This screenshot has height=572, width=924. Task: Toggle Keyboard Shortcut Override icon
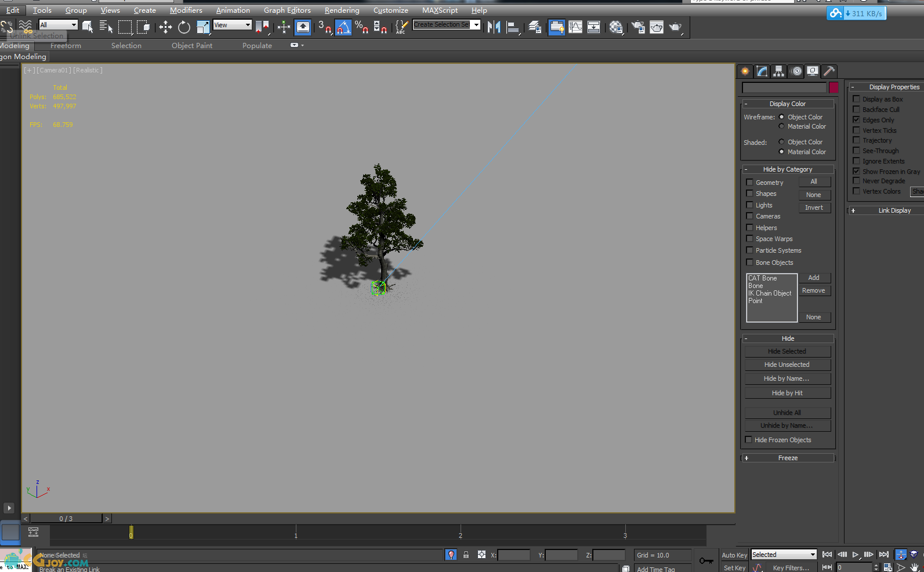pyautogui.click(x=303, y=27)
